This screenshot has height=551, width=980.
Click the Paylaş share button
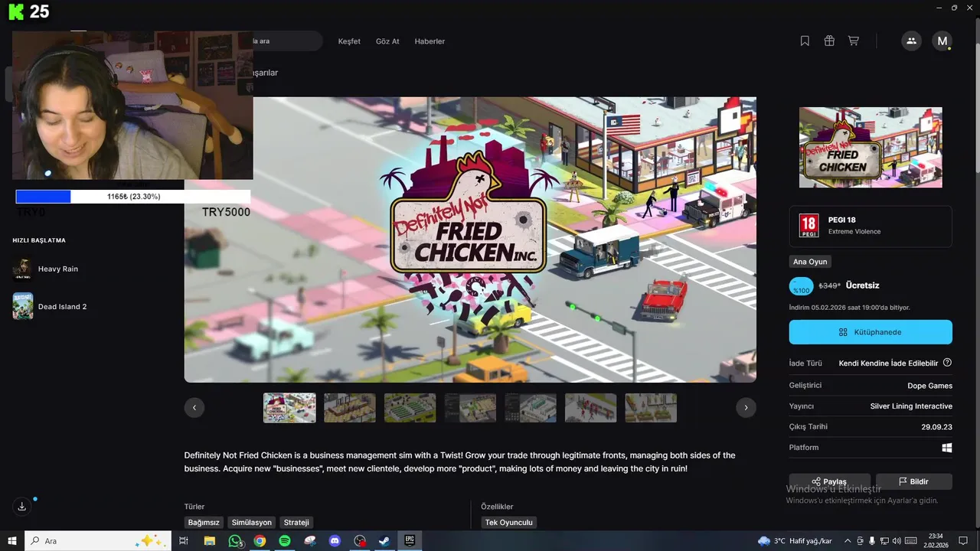point(830,481)
